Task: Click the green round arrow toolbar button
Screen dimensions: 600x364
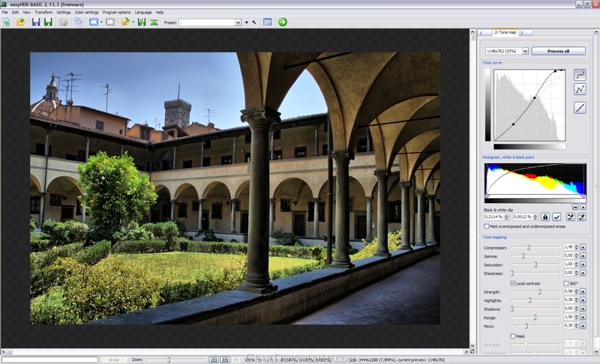Action: coord(283,22)
